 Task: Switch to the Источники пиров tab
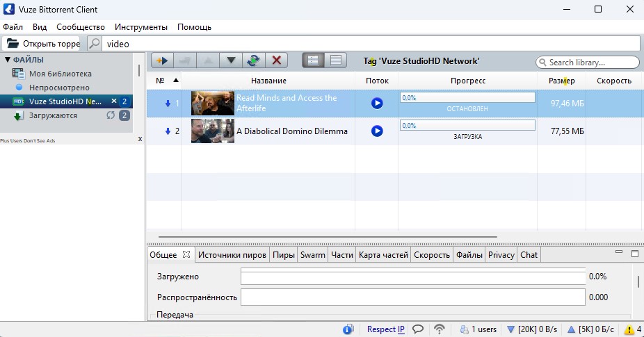[x=232, y=255]
